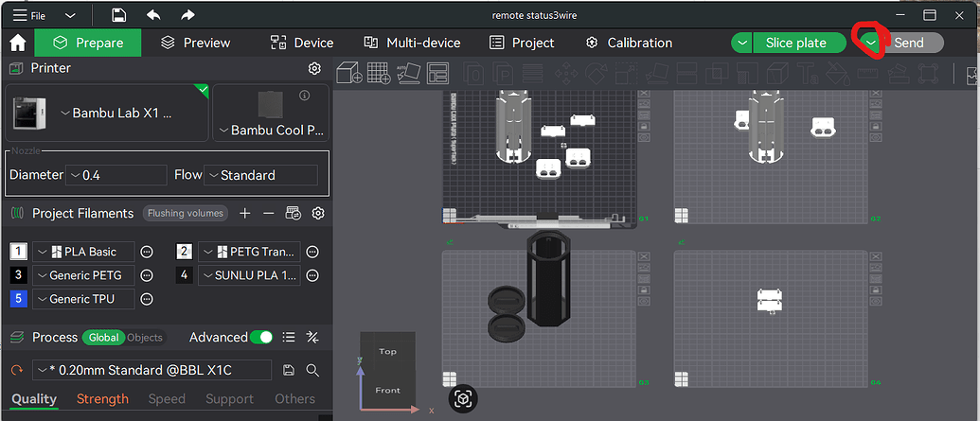Open printer settings gear icon
This screenshot has height=421, width=980.
pyautogui.click(x=314, y=68)
